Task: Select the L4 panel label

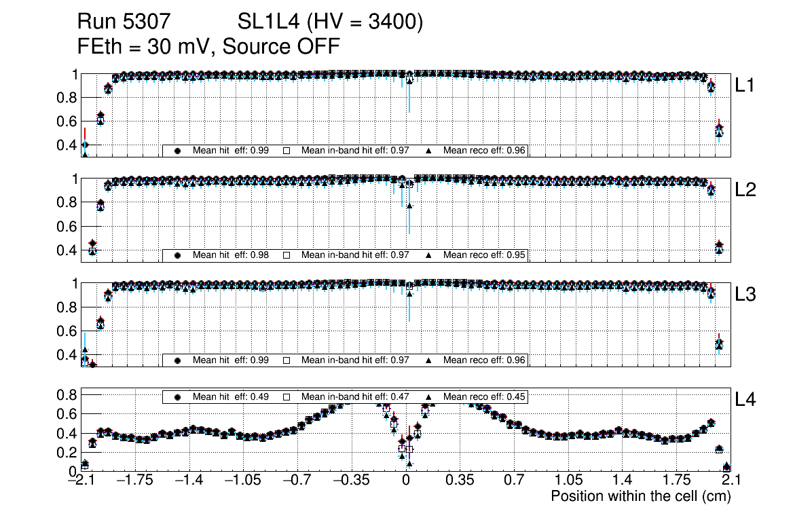Action: click(745, 400)
